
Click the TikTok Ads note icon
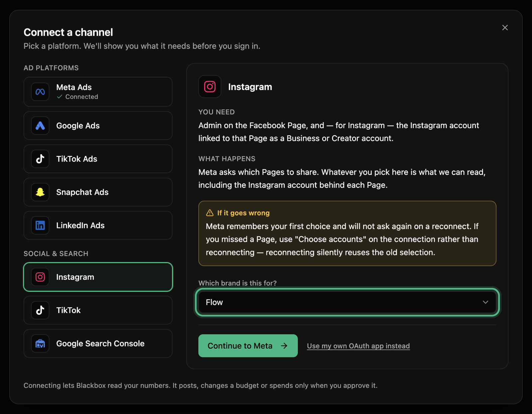pyautogui.click(x=40, y=159)
